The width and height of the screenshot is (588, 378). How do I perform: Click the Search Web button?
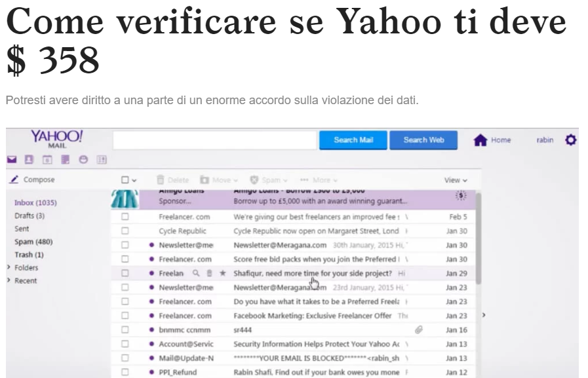pyautogui.click(x=423, y=140)
